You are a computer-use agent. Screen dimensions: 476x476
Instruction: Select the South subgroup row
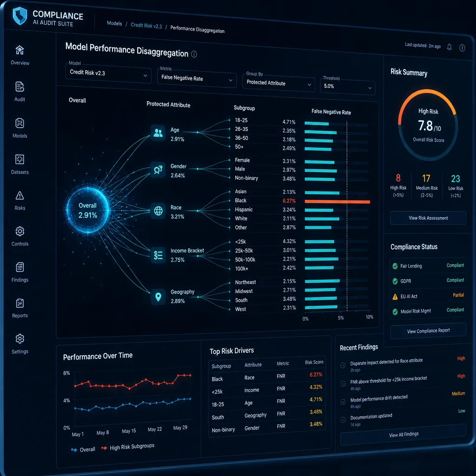click(x=299, y=299)
